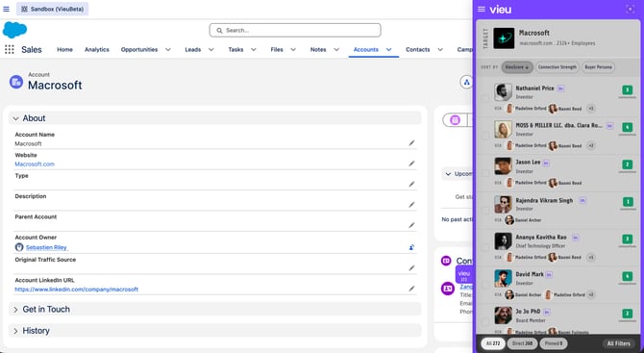644x353 pixels.
Task: Click the expand icon in vieu header
Action: [630, 9]
